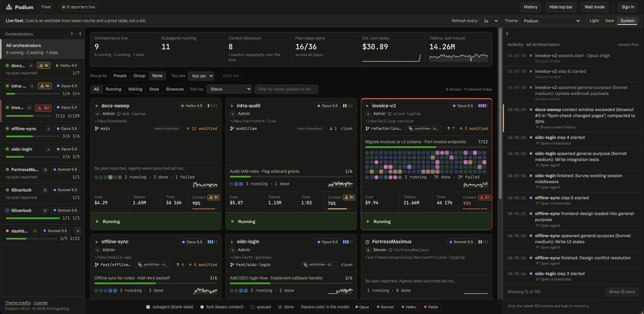Click the bob-laptop monitor icon
The height and width of the screenshot is (314, 644).
pyautogui.click(x=119, y=114)
